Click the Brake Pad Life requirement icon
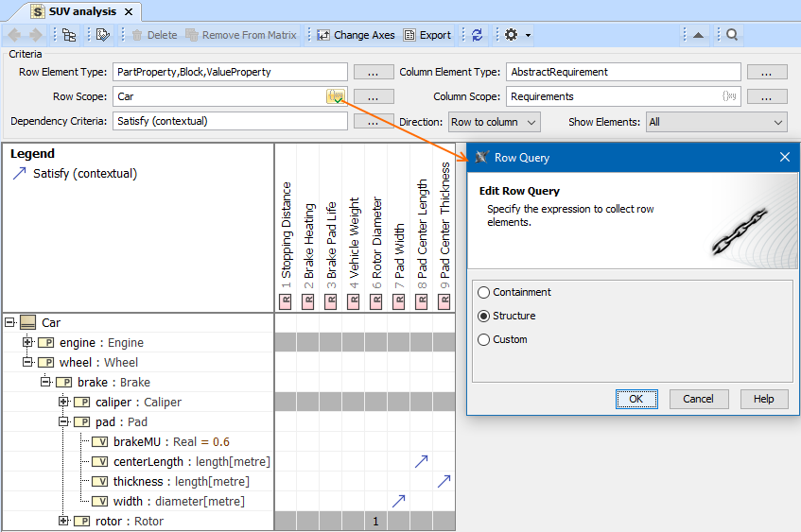Screen dimensions: 801x532 (x=330, y=301)
